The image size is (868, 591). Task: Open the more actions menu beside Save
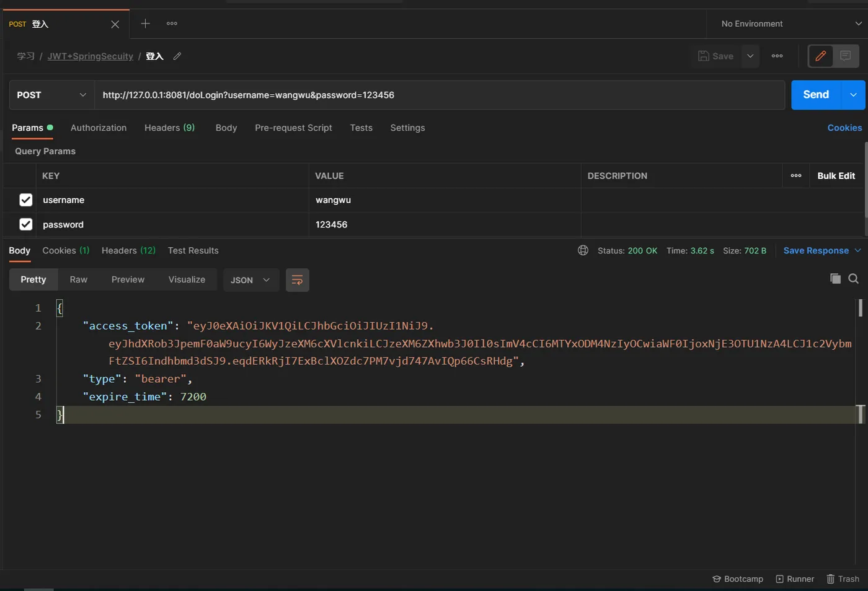(777, 56)
